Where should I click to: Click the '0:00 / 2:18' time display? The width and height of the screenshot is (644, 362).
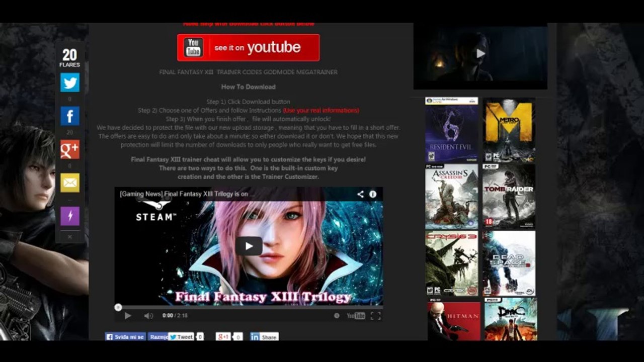pyautogui.click(x=175, y=316)
